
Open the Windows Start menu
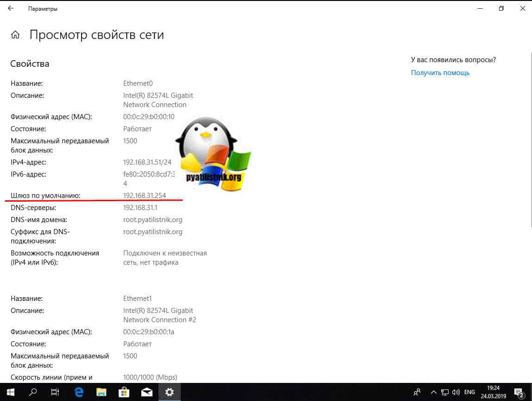click(11, 392)
